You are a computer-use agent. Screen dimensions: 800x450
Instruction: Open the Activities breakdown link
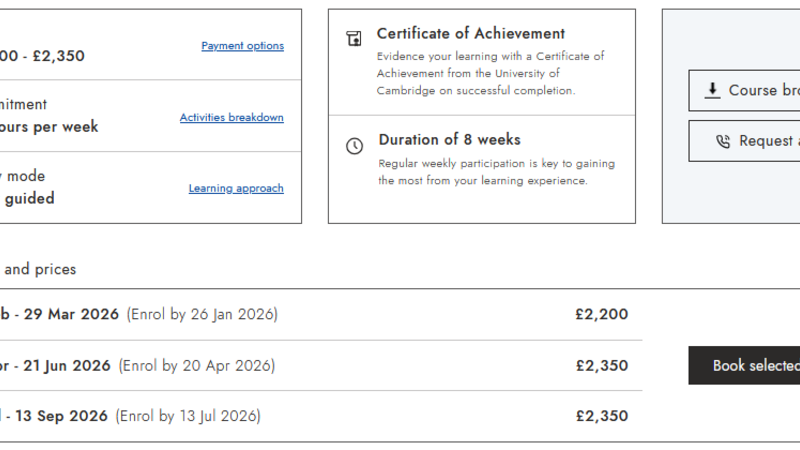pos(231,118)
